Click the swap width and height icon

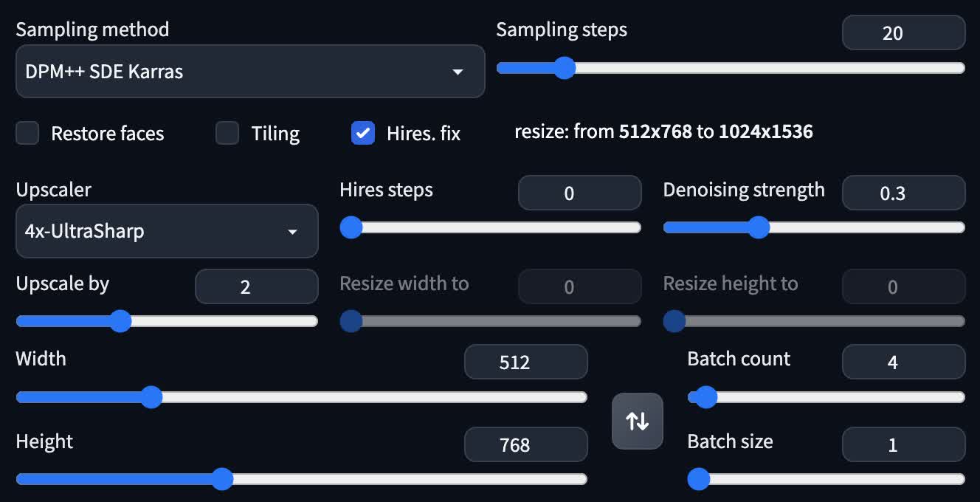point(637,421)
